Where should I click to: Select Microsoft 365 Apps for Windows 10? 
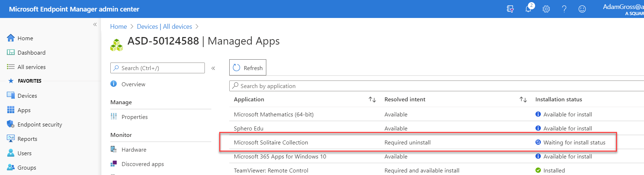280,156
